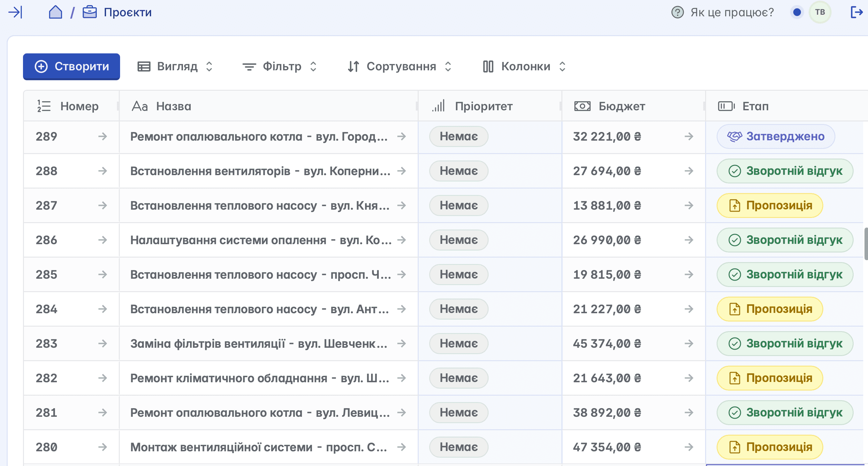Click the question mark help icon

tap(677, 12)
